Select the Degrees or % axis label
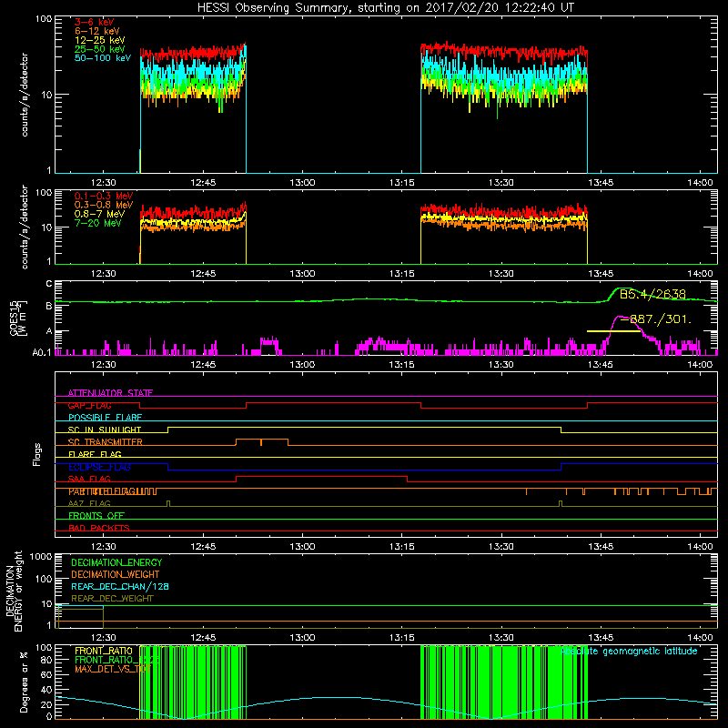728x728 pixels. [x=24, y=682]
